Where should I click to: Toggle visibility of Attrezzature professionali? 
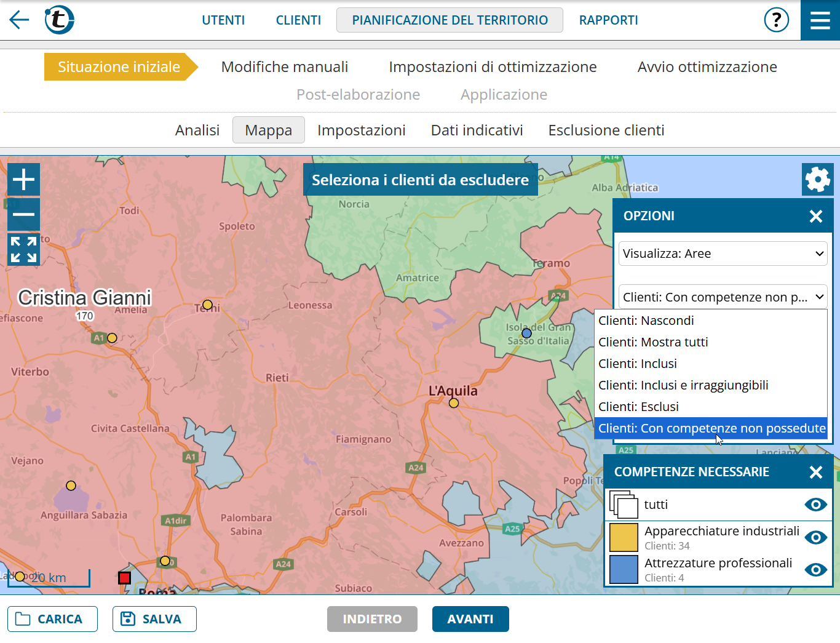pyautogui.click(x=815, y=569)
